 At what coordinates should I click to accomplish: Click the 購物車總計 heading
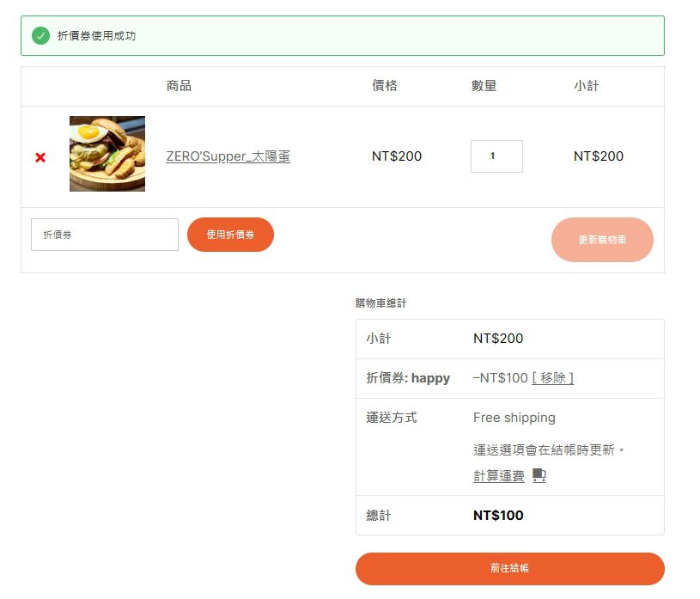[380, 303]
